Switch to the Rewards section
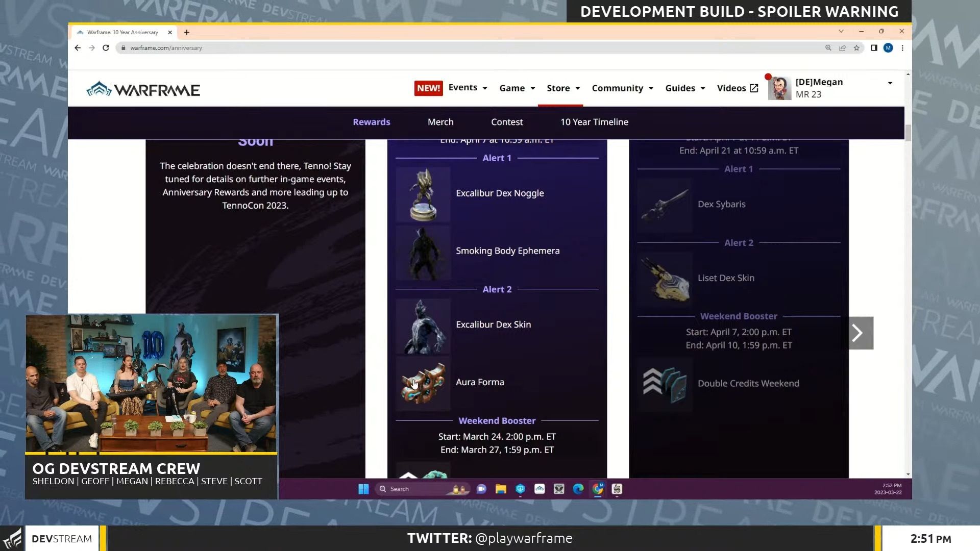 372,122
